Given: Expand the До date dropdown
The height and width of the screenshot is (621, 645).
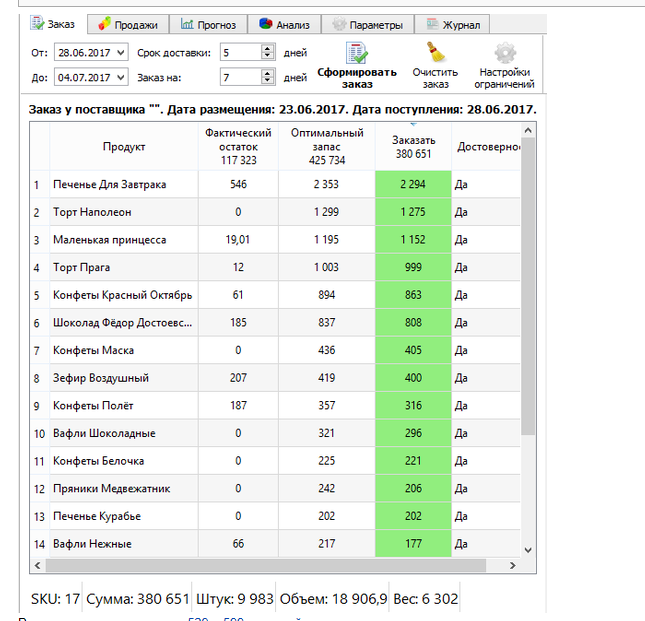Looking at the screenshot, I should [121, 77].
